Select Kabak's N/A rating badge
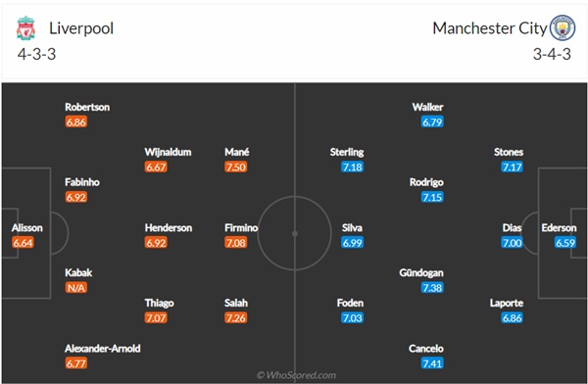588x384 pixels. pyautogui.click(x=76, y=288)
